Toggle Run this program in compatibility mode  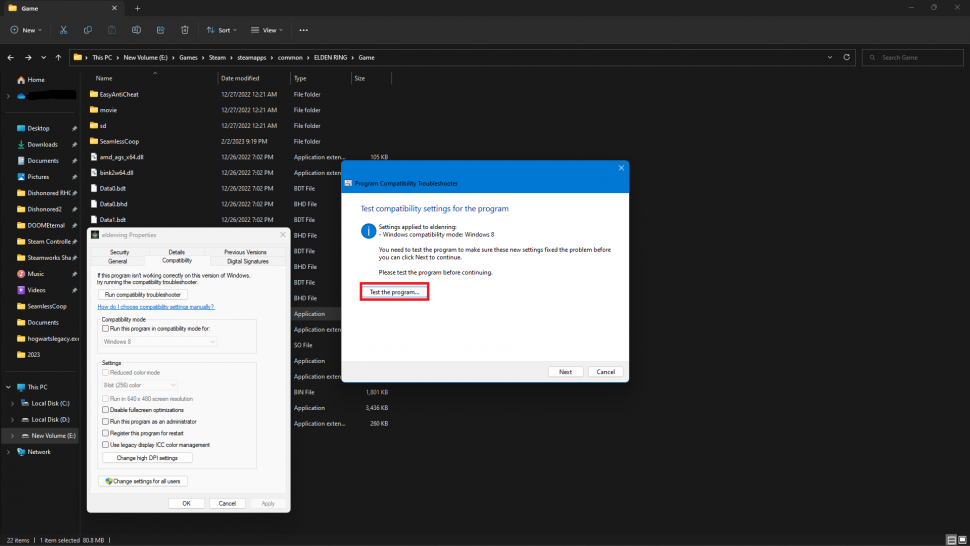106,328
